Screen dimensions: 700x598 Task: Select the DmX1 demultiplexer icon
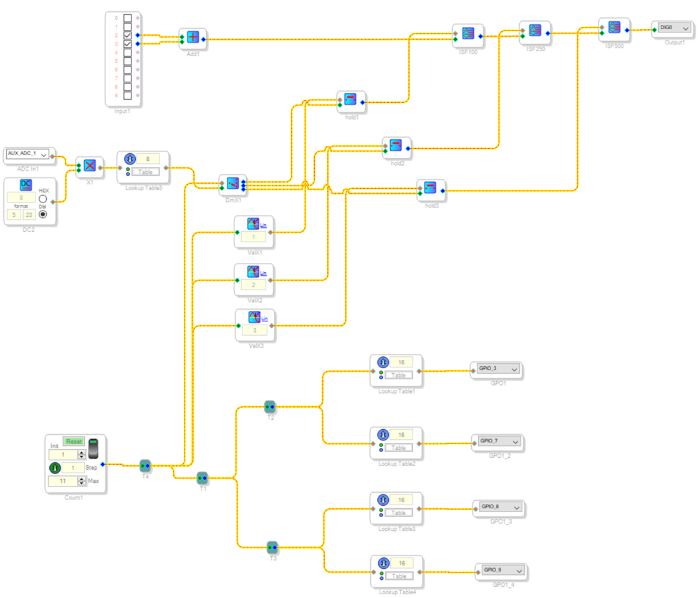(x=233, y=183)
